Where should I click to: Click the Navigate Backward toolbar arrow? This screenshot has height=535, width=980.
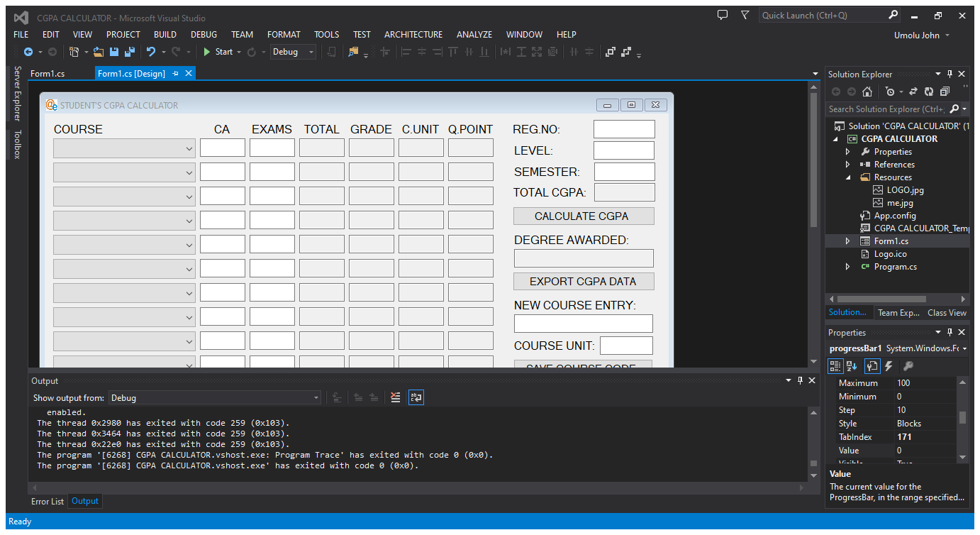28,52
